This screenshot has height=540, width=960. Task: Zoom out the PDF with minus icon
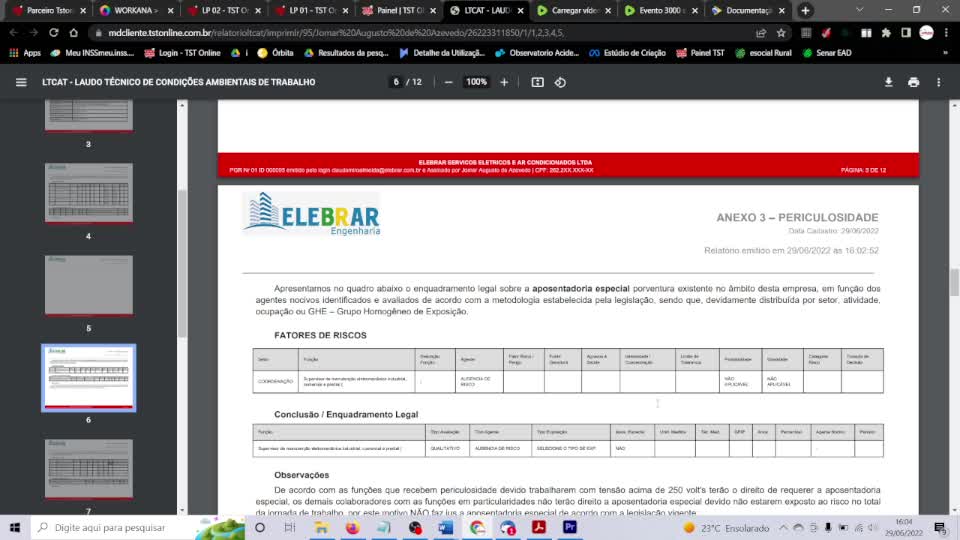448,82
